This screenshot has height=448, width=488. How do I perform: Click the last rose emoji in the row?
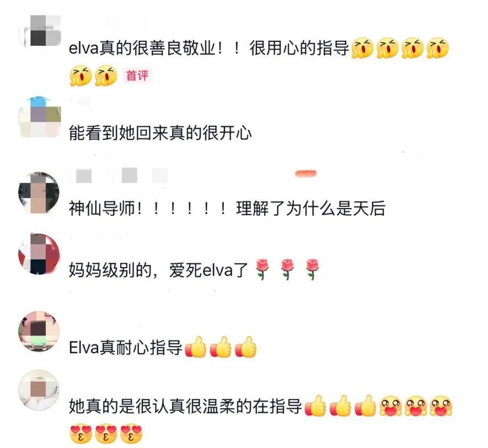coord(313,269)
